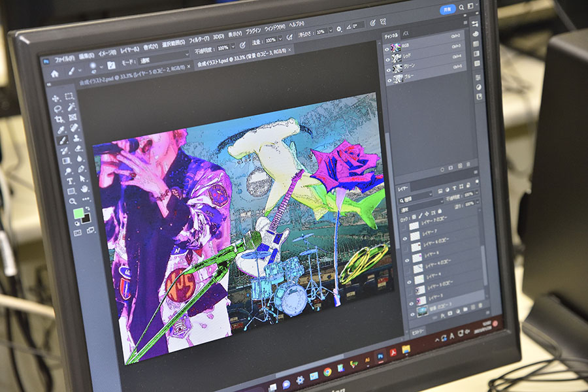Open Photoshop from the Windows taskbar
Screen dimensions: 588x392
click(381, 356)
